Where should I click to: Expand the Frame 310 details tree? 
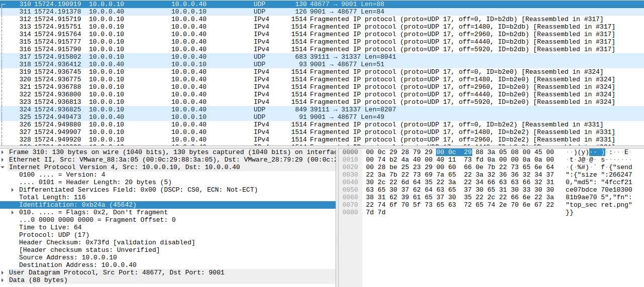pyautogui.click(x=4, y=152)
